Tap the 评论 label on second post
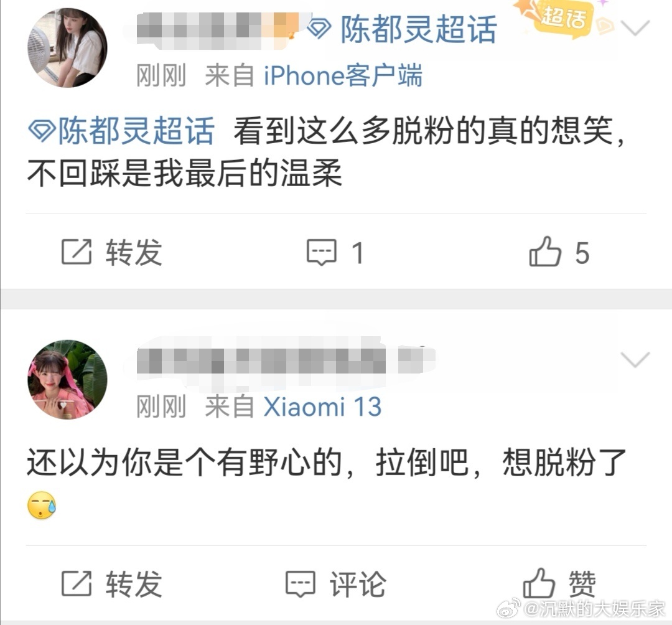 358,584
